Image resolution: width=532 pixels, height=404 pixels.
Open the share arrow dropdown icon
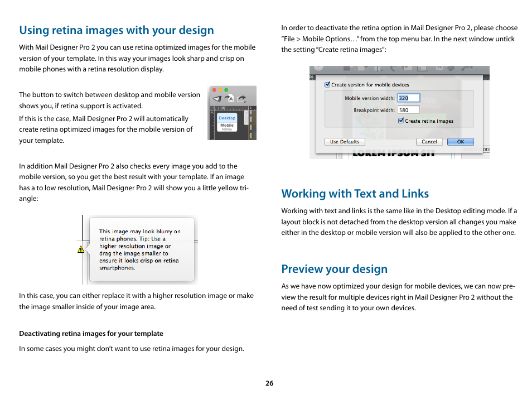241,99
